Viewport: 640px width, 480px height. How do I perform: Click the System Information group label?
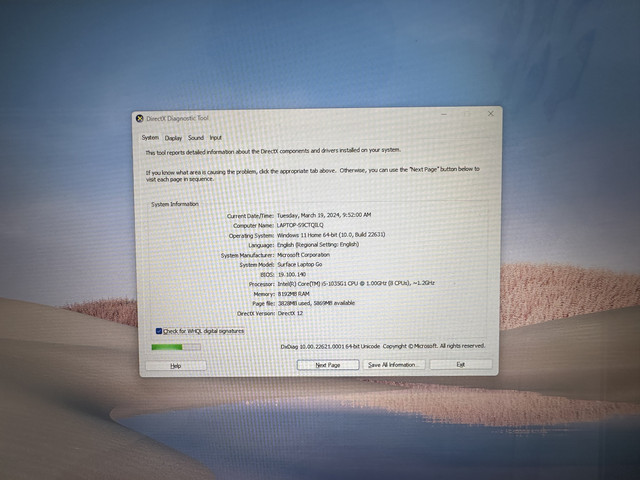175,204
